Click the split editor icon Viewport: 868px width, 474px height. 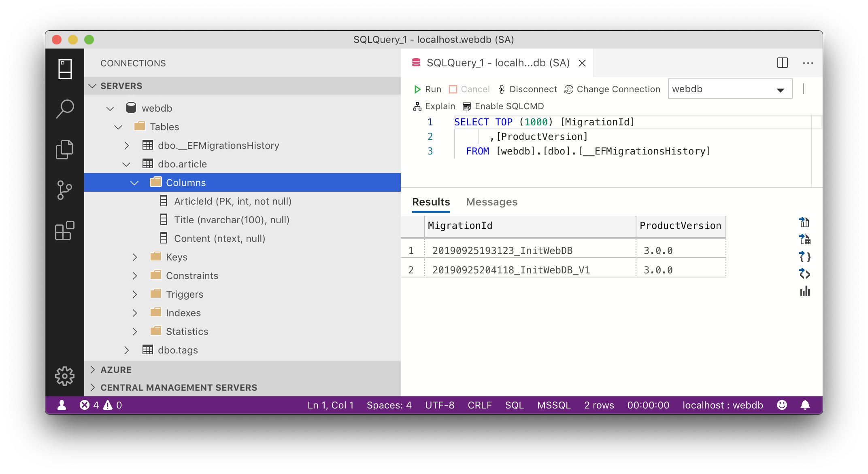pos(782,63)
